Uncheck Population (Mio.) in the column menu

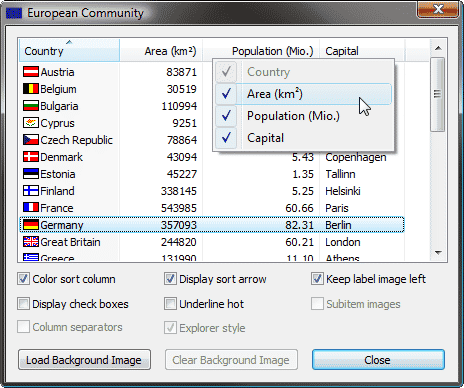tap(303, 116)
